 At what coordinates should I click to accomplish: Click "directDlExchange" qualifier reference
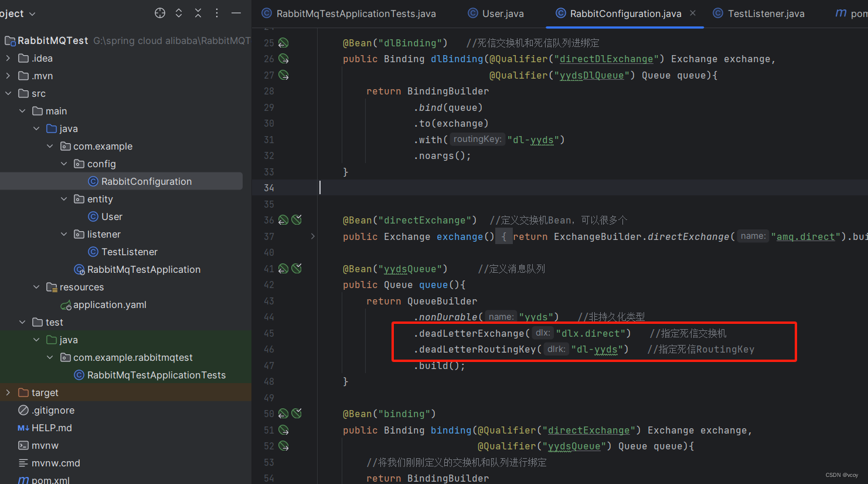[607, 59]
